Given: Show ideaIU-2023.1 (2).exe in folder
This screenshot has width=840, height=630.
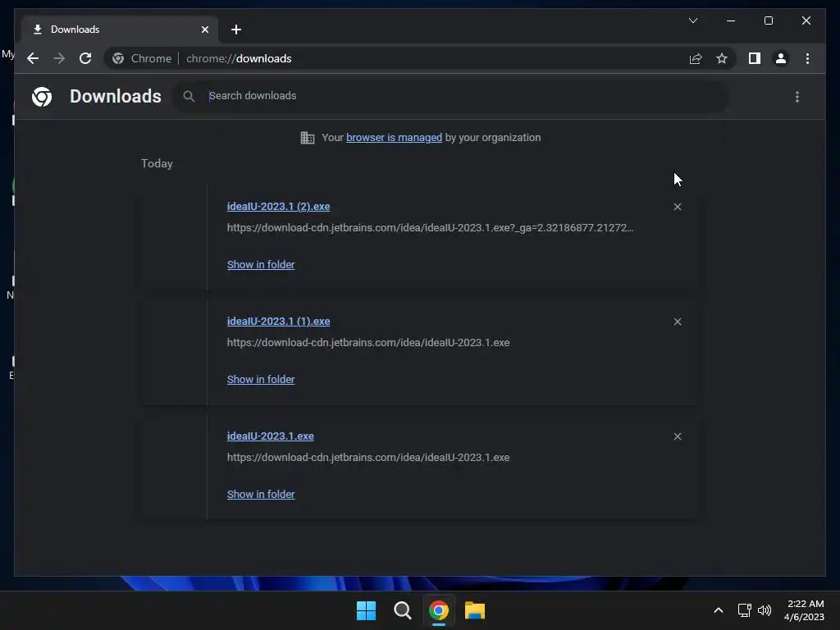Looking at the screenshot, I should click(261, 265).
